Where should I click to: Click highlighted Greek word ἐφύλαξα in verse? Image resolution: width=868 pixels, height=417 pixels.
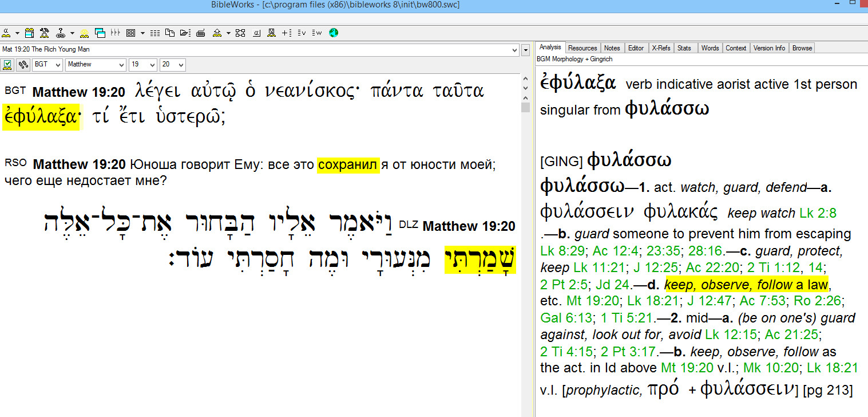tap(41, 117)
